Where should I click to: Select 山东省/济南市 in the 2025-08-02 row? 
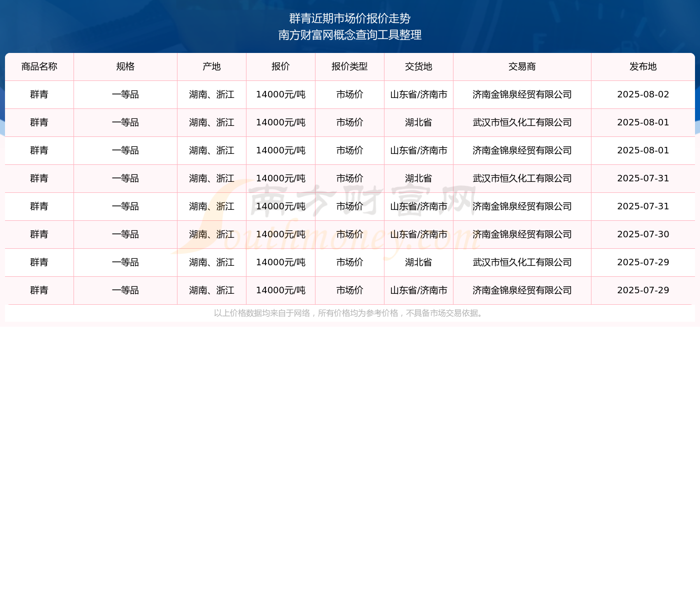pyautogui.click(x=419, y=94)
